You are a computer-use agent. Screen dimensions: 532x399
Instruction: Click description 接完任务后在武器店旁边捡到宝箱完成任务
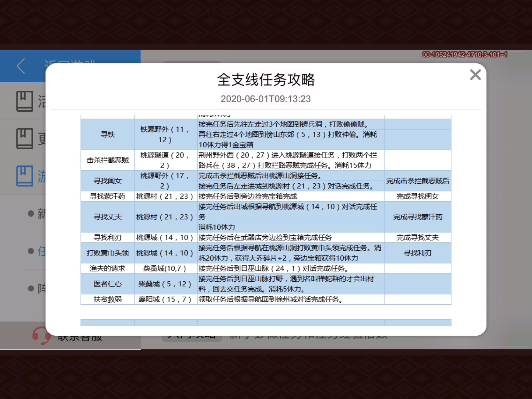(x=291, y=237)
